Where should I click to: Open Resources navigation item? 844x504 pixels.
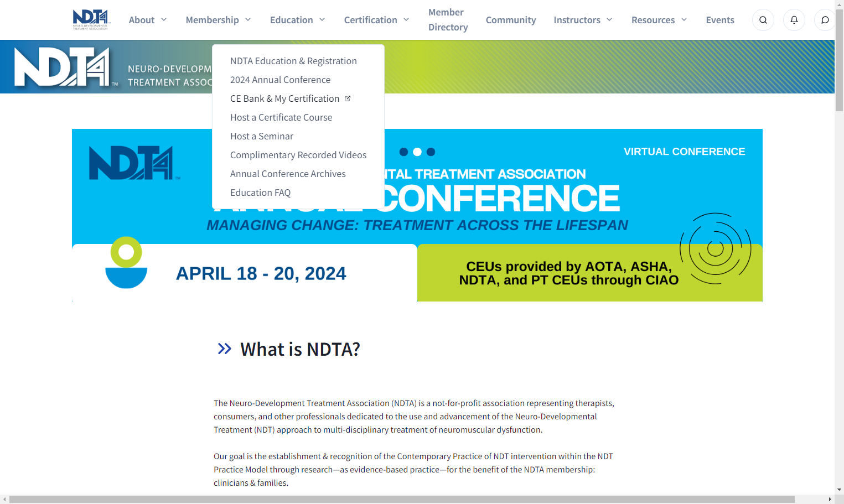tap(653, 20)
